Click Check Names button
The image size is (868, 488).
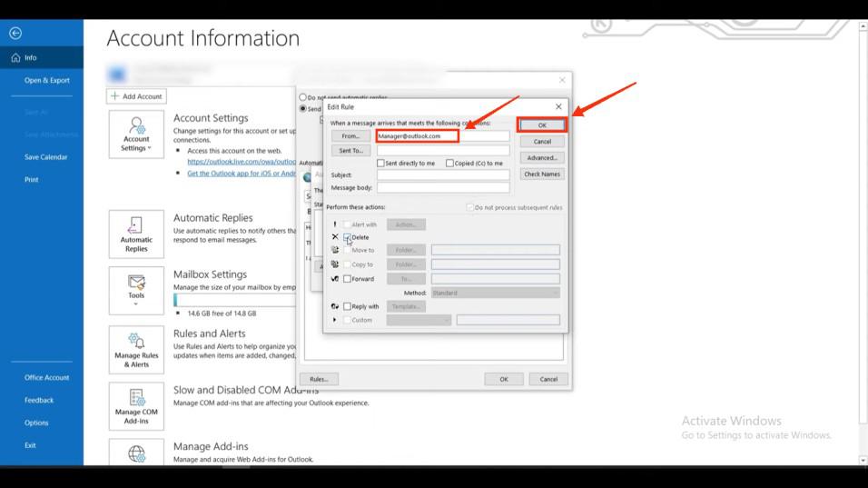tap(542, 174)
